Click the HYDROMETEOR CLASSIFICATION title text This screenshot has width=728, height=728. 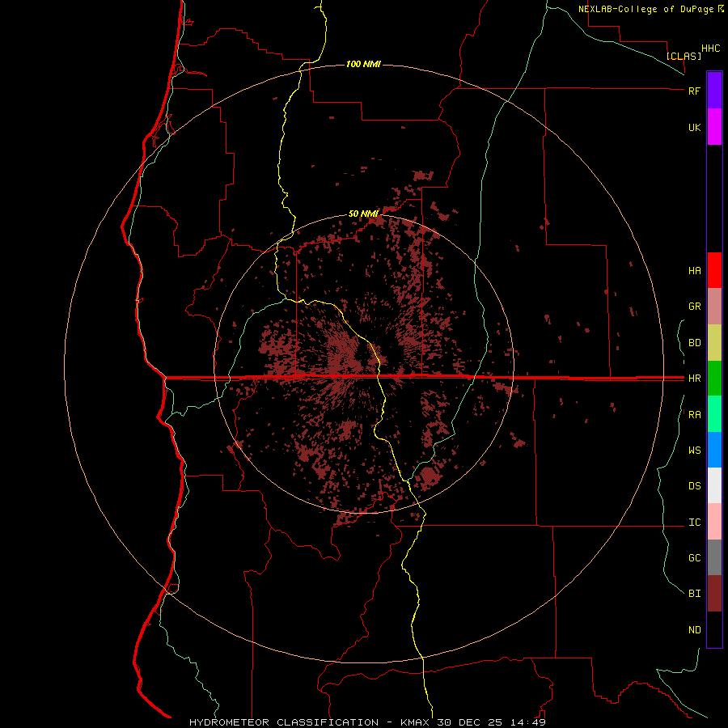pos(284,722)
